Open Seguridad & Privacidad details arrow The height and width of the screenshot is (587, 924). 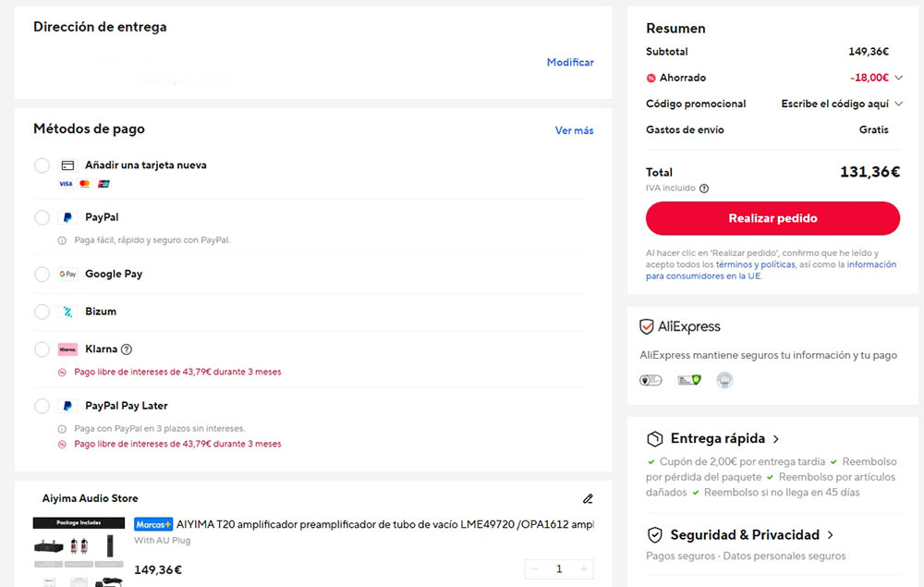831,535
